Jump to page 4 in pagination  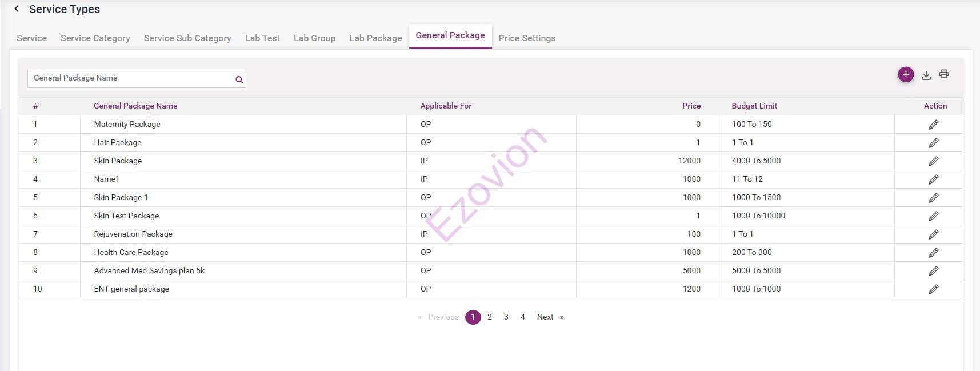522,317
